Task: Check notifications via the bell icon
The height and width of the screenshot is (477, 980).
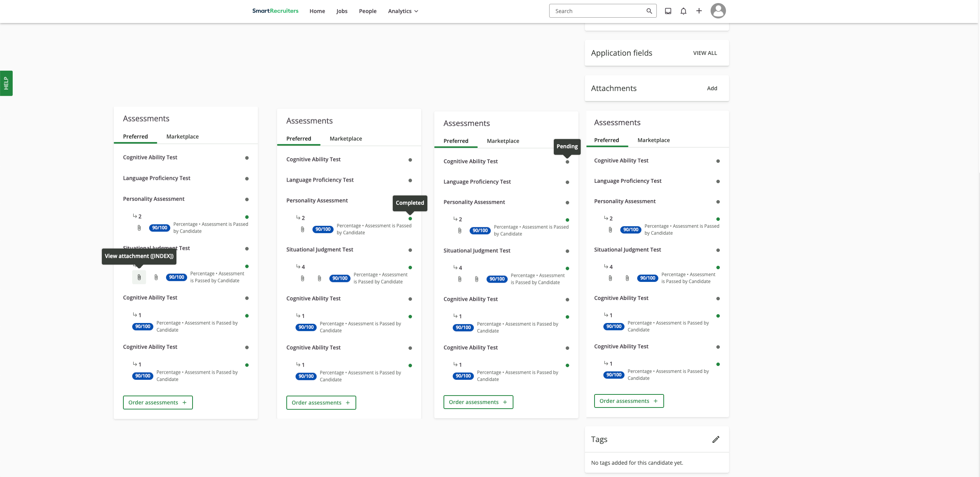Action: 683,11
